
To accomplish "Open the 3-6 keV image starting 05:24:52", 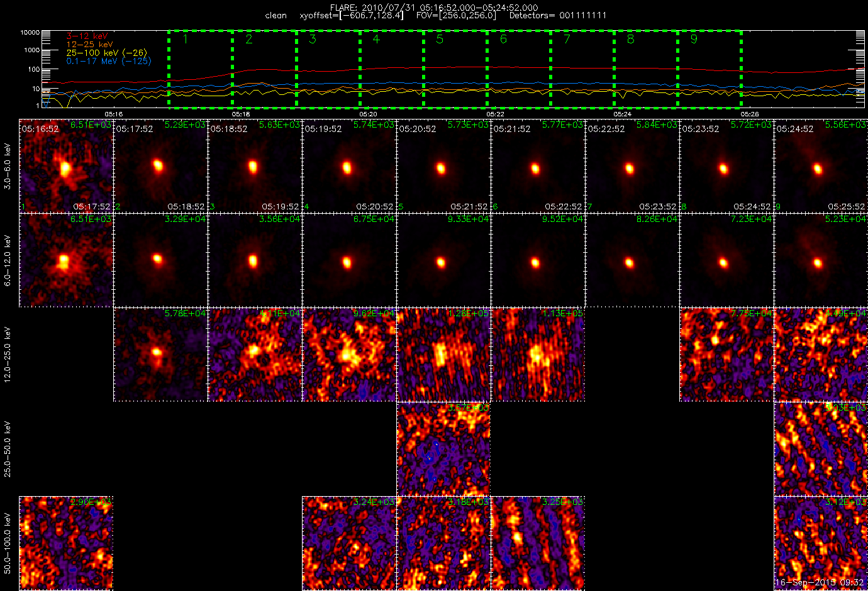I will [x=821, y=166].
